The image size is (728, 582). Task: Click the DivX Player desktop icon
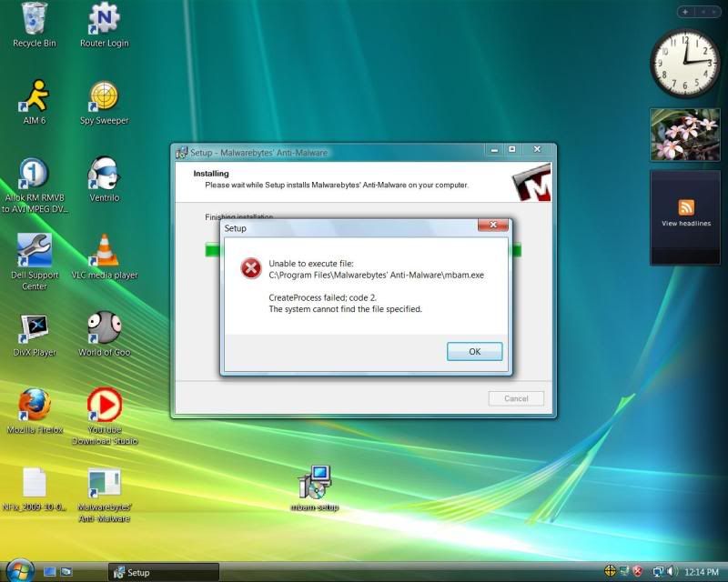pyautogui.click(x=35, y=335)
